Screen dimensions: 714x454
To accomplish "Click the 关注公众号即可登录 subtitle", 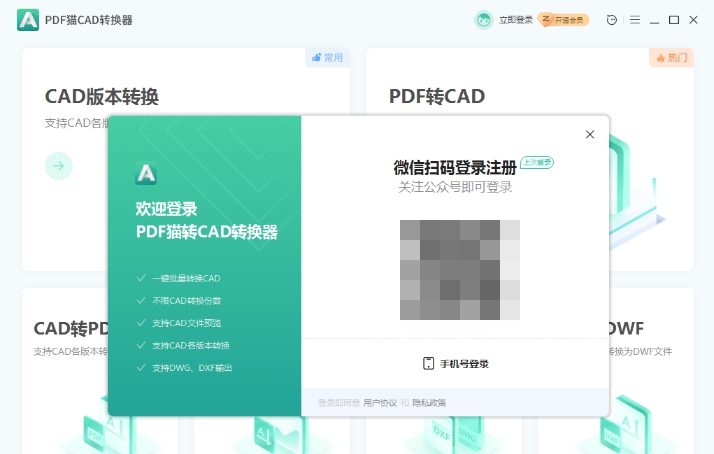I will click(x=455, y=187).
